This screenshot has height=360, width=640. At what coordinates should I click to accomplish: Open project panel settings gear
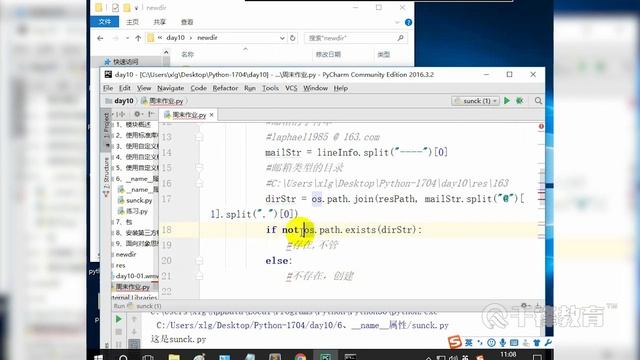point(137,114)
